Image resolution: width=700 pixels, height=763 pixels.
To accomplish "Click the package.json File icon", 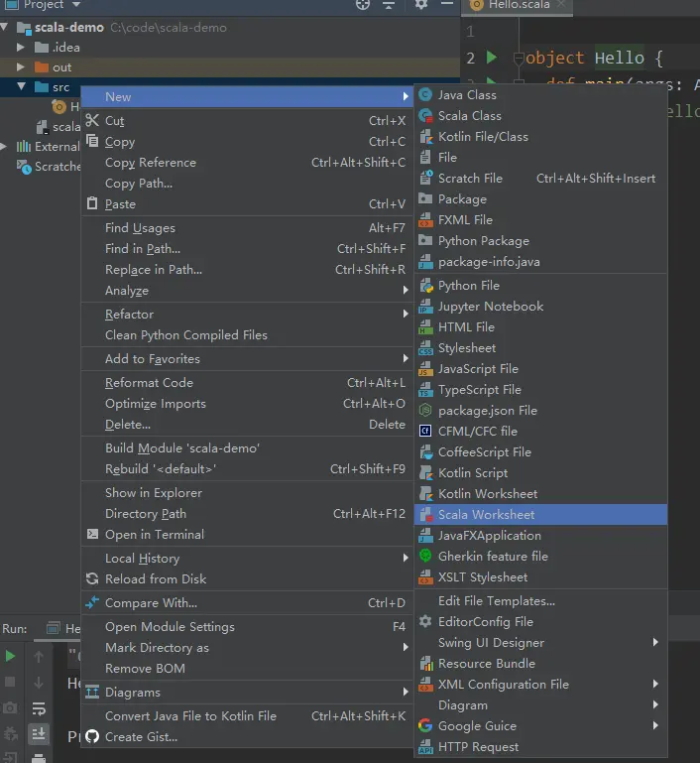I will tap(425, 411).
